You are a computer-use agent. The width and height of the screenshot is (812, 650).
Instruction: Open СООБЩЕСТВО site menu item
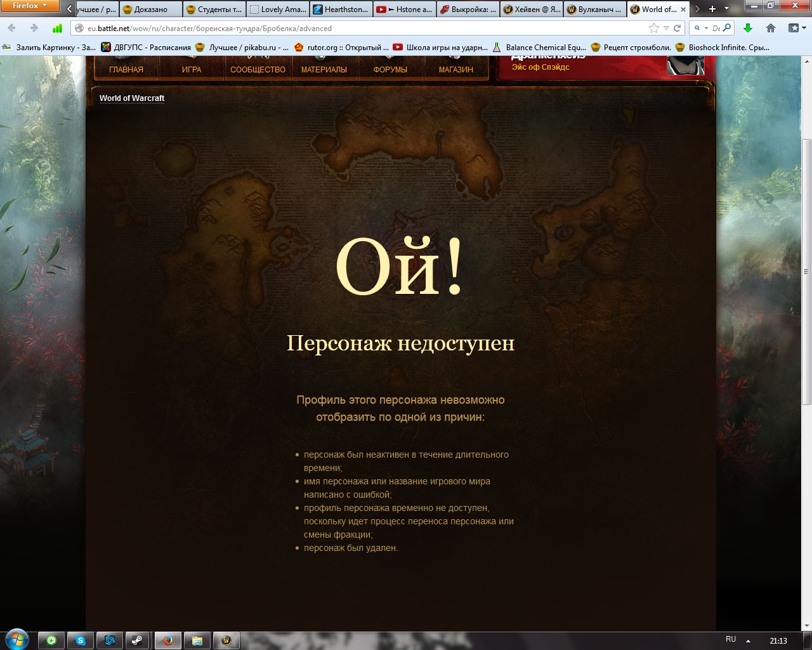258,69
